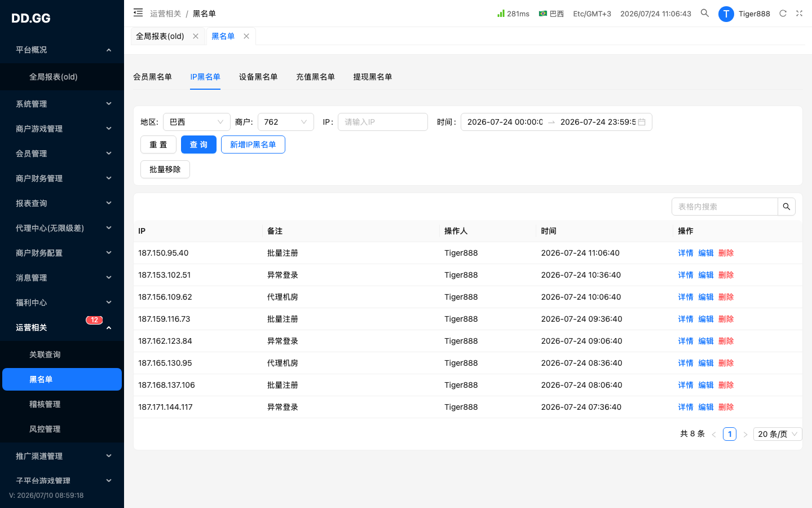Image resolution: width=812 pixels, height=508 pixels.
Task: Focus the IP input field
Action: [383, 122]
